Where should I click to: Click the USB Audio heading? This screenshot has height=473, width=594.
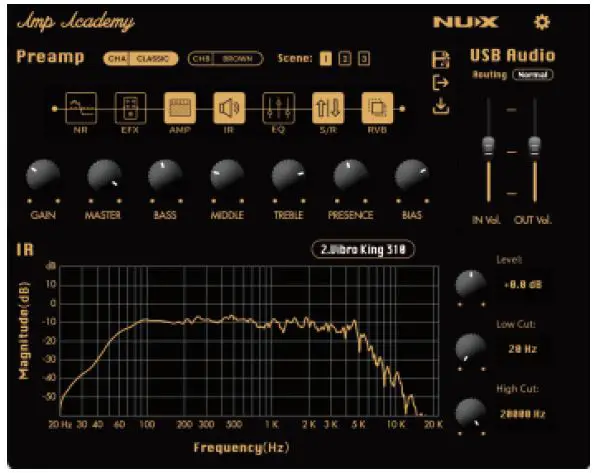(513, 55)
